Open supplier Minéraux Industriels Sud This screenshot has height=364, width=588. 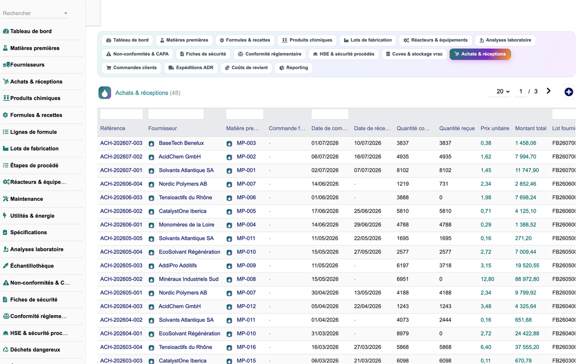point(189,279)
